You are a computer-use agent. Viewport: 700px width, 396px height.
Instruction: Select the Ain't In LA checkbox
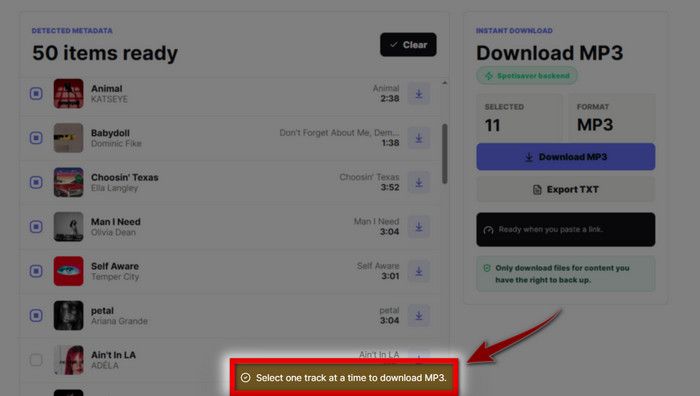36,360
